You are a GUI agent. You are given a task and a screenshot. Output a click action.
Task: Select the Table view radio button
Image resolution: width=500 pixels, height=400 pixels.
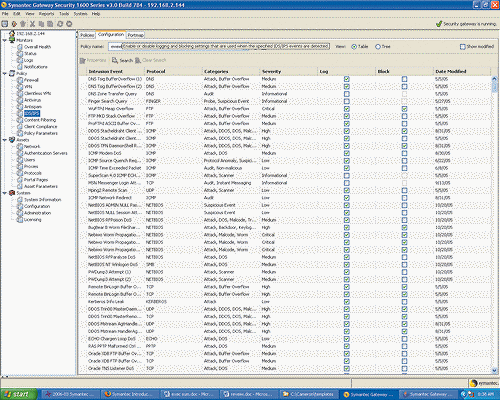click(x=354, y=47)
